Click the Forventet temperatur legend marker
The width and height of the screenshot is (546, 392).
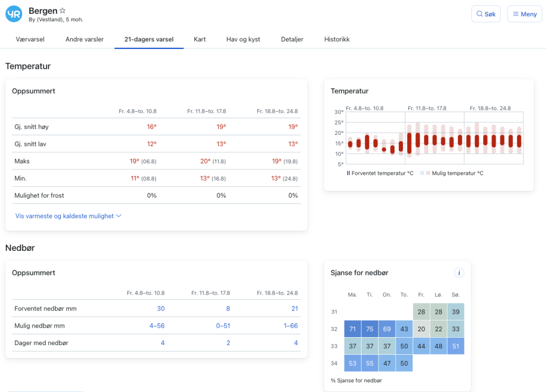tap(349, 173)
